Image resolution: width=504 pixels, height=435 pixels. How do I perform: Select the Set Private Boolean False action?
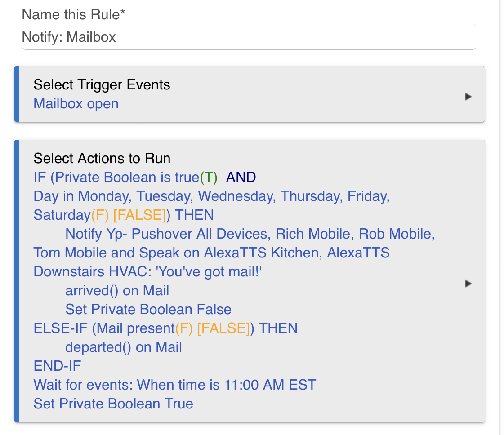click(148, 309)
